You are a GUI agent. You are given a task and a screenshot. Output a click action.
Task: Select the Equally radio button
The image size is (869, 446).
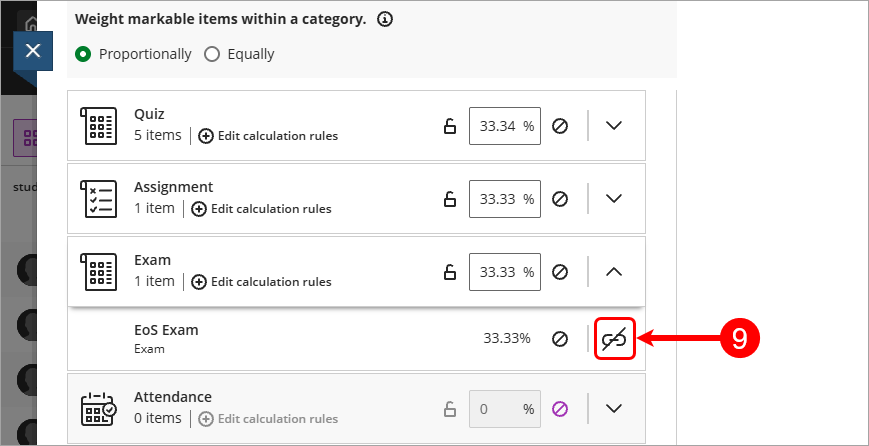(212, 54)
